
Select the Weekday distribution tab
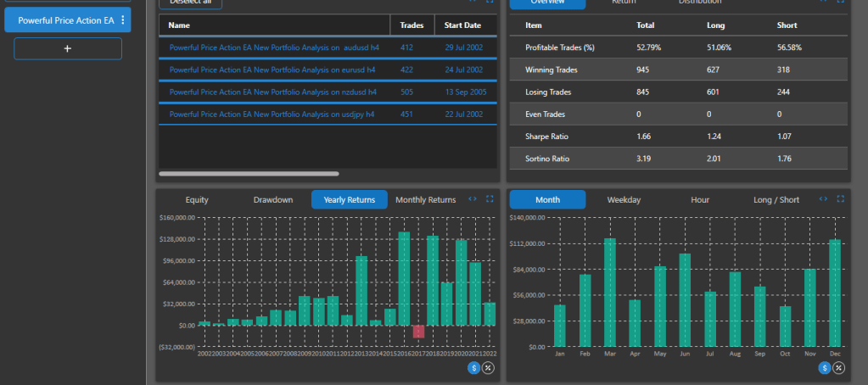624,200
